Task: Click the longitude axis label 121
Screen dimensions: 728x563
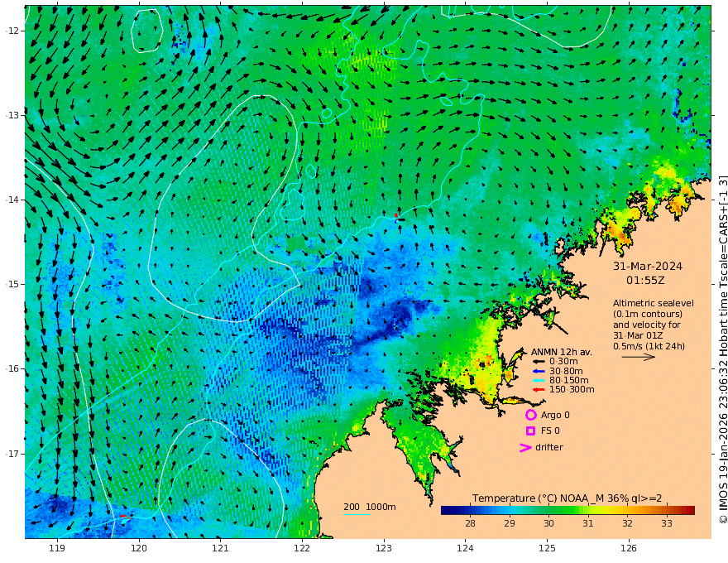Action: pos(220,548)
